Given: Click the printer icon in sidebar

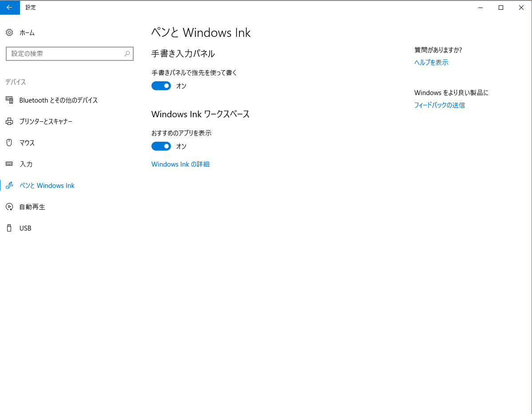Looking at the screenshot, I should (x=9, y=121).
